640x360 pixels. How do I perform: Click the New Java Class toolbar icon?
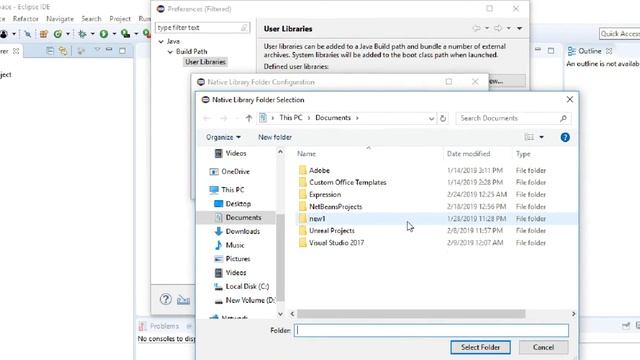pos(58,34)
